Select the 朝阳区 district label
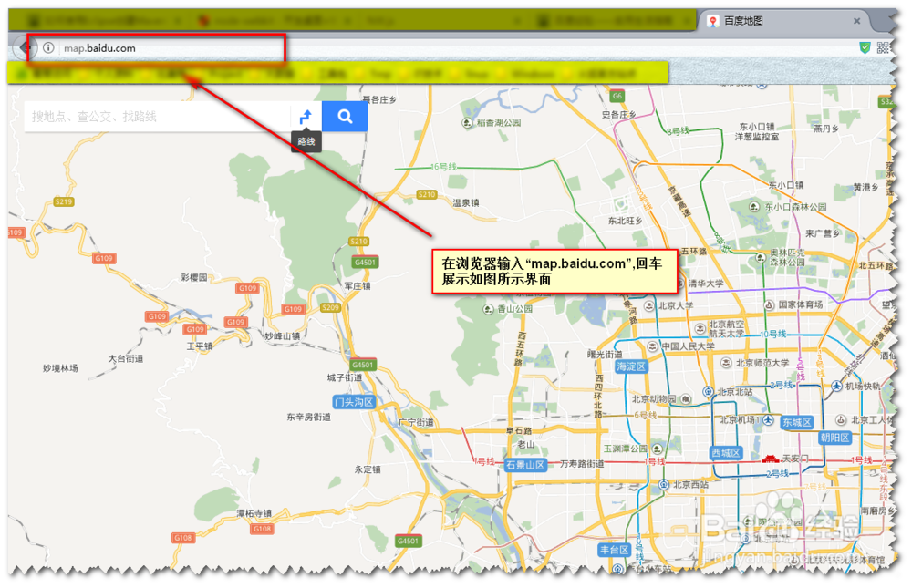 [x=834, y=438]
